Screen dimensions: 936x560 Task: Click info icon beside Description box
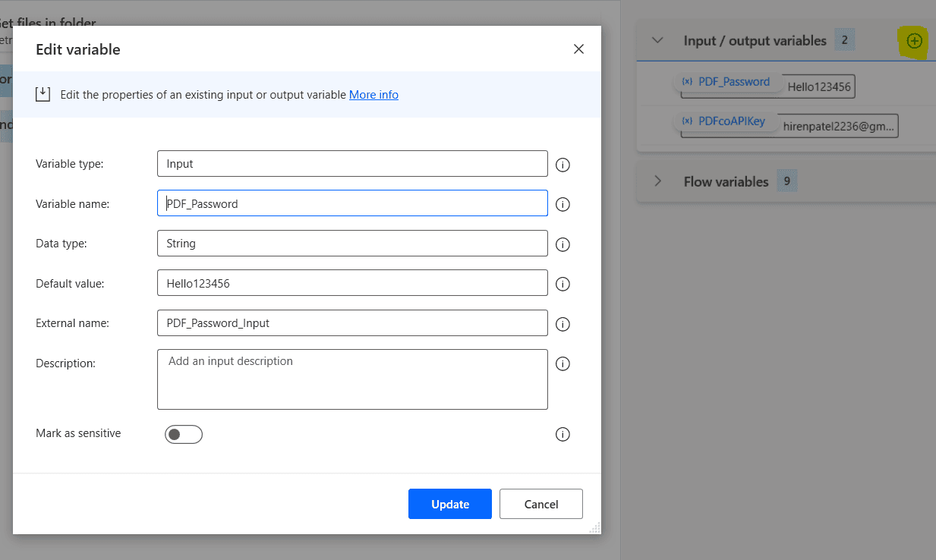(563, 364)
